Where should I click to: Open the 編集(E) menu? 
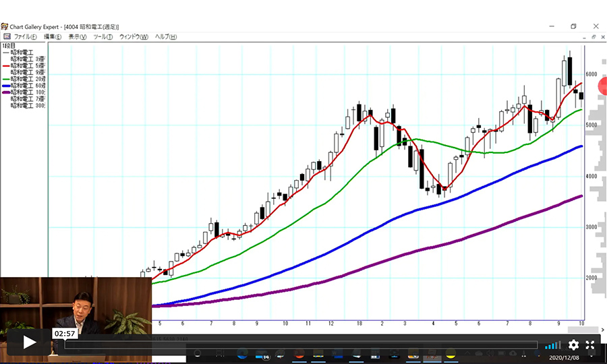pyautogui.click(x=53, y=36)
